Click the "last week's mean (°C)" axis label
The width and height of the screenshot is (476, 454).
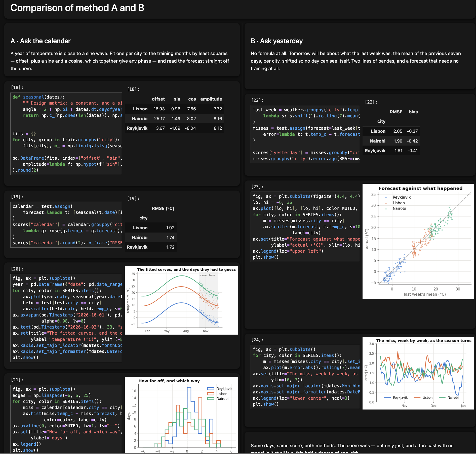(x=425, y=294)
